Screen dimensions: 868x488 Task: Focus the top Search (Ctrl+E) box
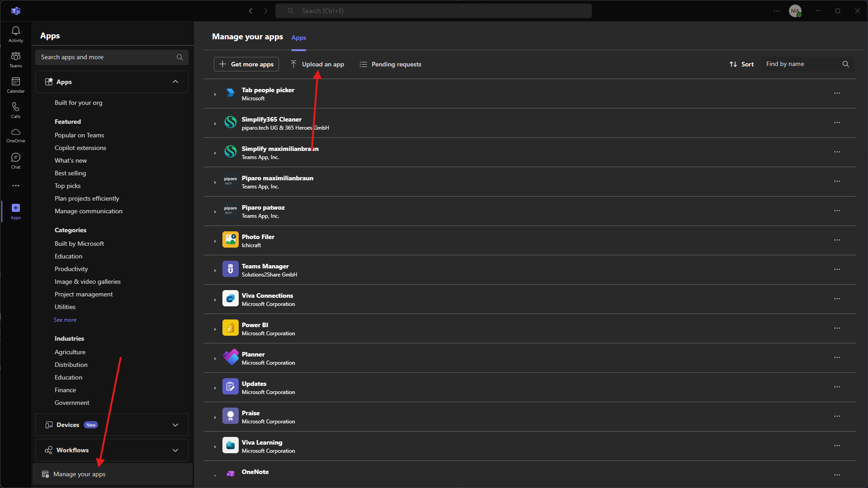433,11
